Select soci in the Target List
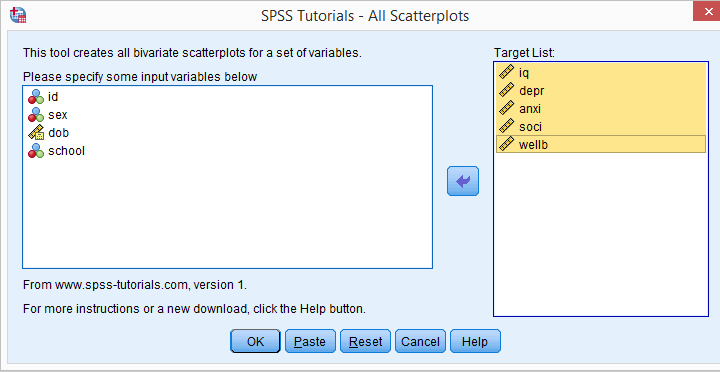 click(601, 126)
